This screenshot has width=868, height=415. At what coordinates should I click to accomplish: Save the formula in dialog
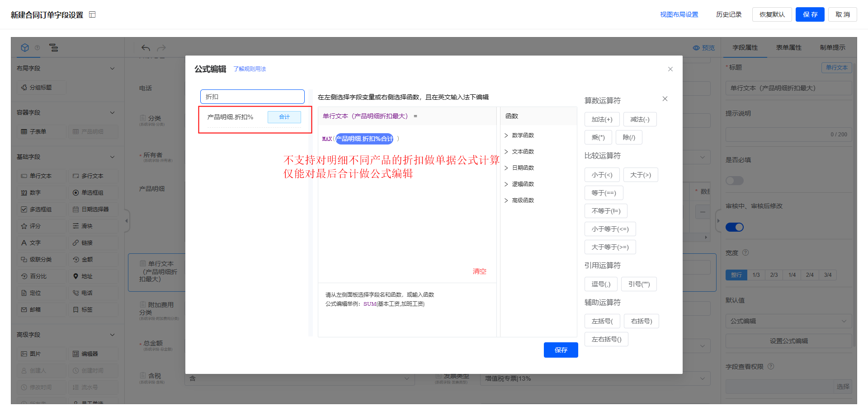tap(561, 350)
